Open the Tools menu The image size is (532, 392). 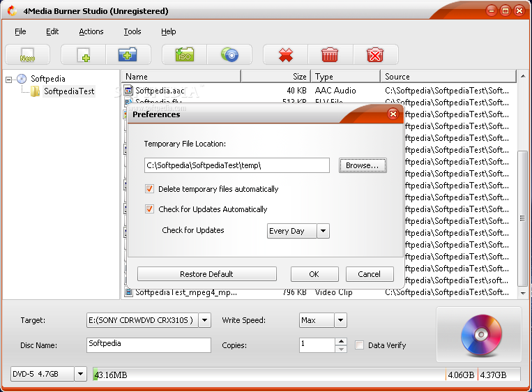pos(132,31)
